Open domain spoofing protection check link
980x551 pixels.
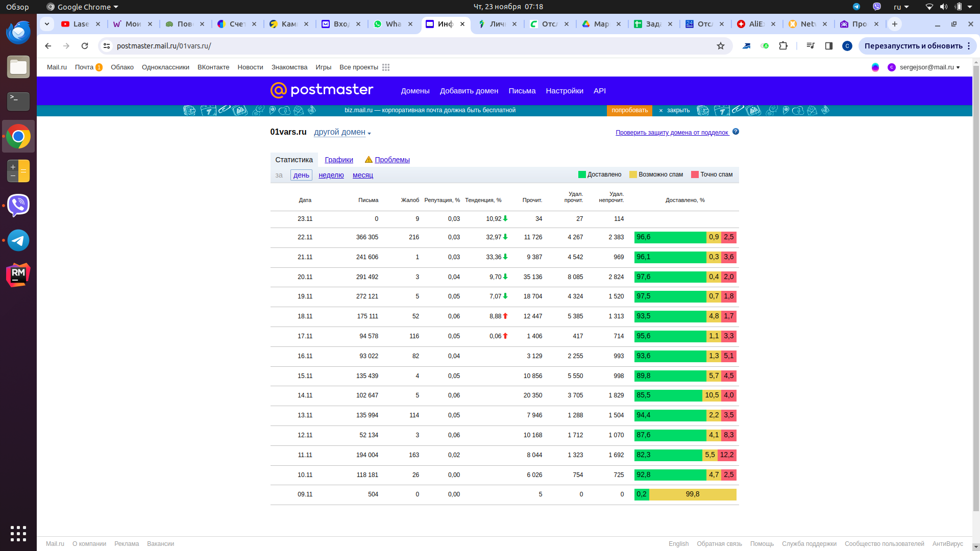pos(672,133)
